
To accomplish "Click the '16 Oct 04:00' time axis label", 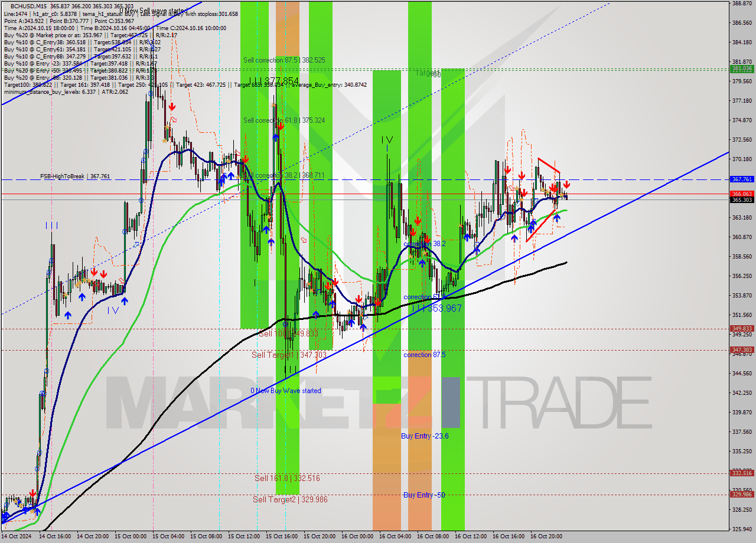I will [x=395, y=537].
